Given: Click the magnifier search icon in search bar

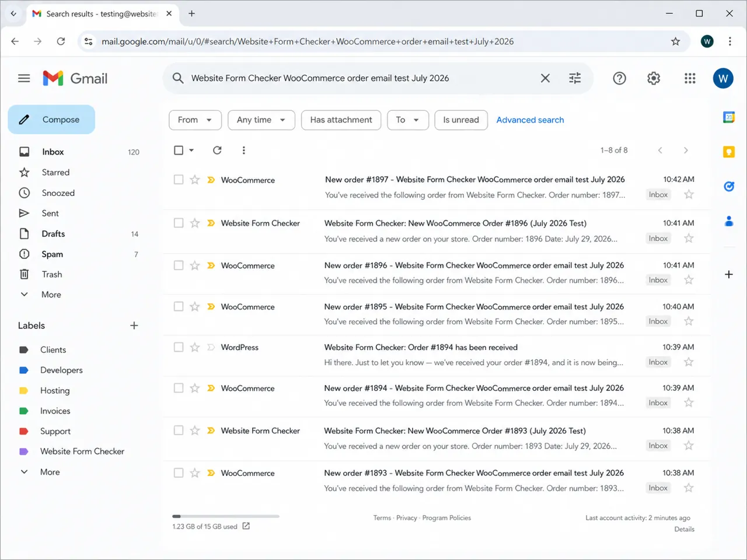Looking at the screenshot, I should point(178,78).
